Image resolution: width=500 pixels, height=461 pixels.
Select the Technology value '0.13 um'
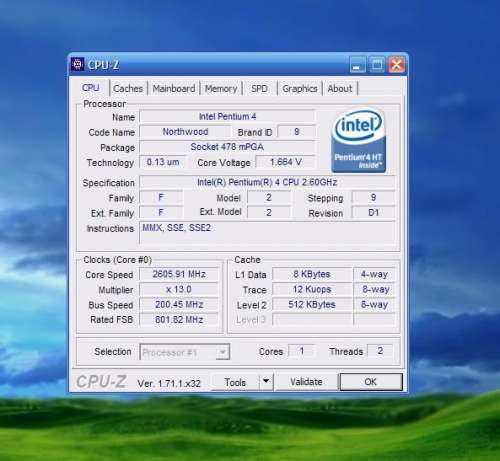[x=163, y=162]
